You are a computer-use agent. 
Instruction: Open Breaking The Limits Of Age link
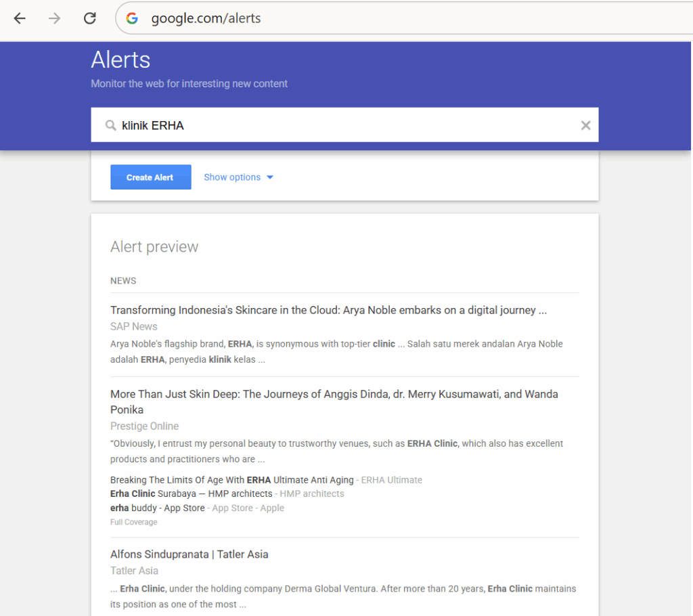232,480
